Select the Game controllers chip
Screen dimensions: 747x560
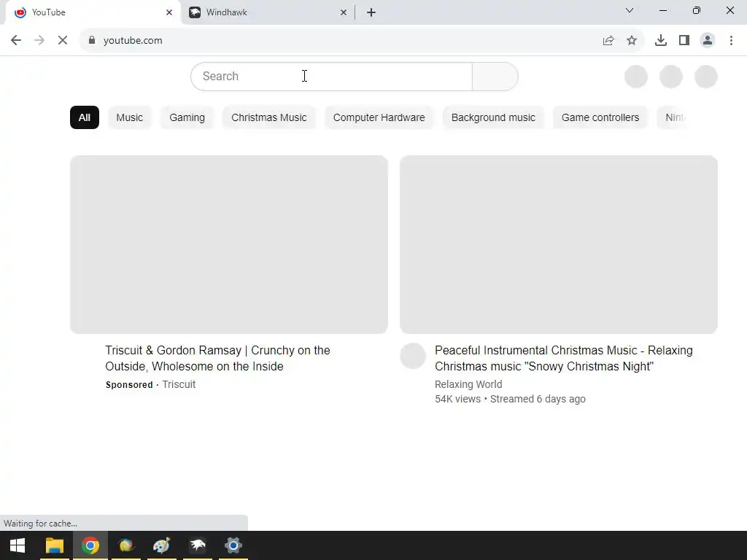[x=600, y=117]
